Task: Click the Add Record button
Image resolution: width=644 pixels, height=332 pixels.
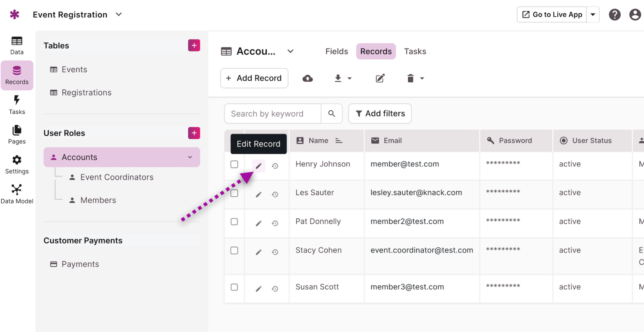Action: (x=254, y=78)
